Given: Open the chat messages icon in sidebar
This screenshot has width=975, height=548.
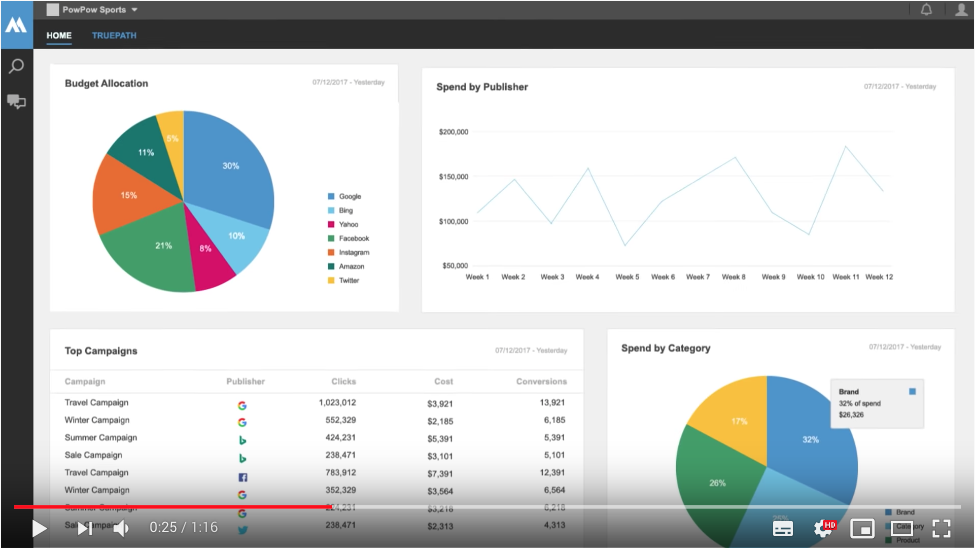Looking at the screenshot, I should pos(16,101).
